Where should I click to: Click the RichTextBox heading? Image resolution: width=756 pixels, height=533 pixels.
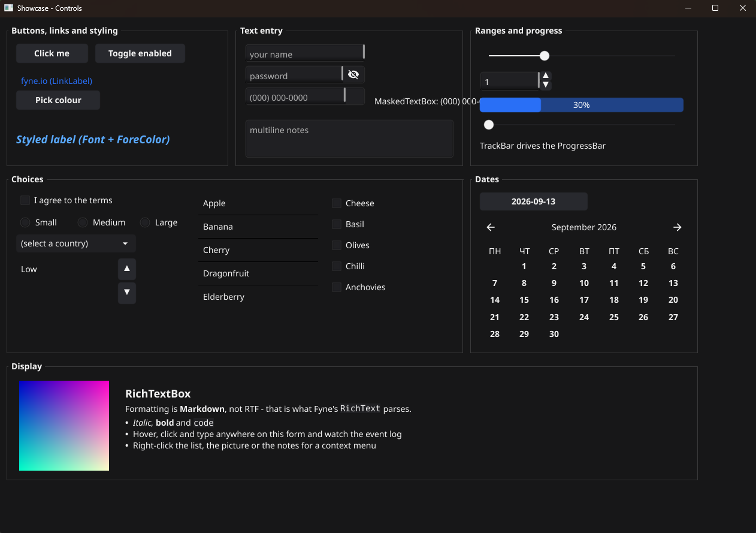tap(158, 394)
